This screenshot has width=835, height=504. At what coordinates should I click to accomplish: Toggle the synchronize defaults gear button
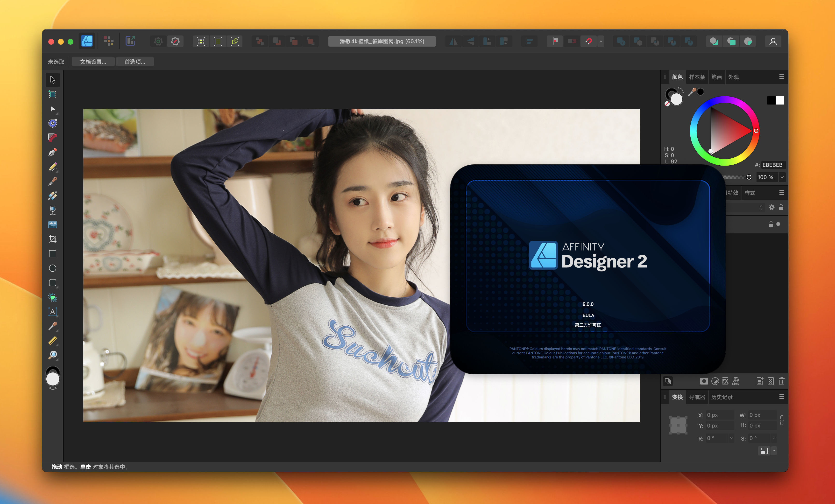pyautogui.click(x=158, y=42)
